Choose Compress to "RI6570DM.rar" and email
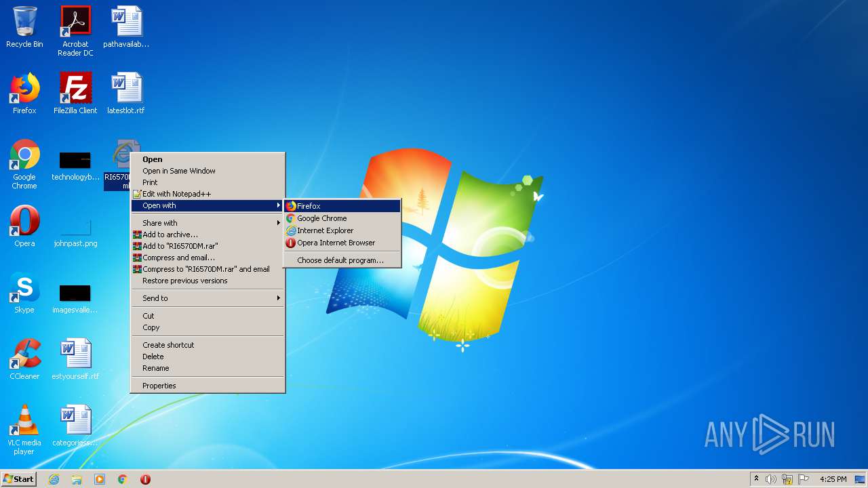 [x=208, y=269]
